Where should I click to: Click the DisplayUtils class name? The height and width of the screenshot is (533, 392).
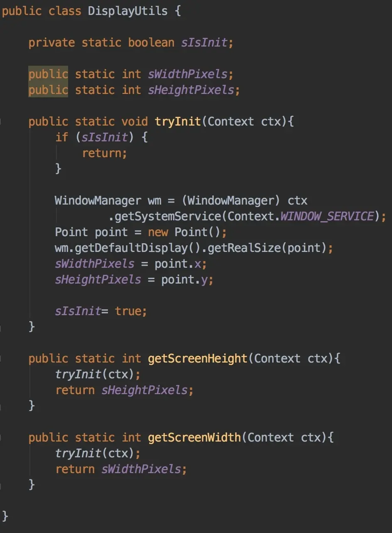pos(127,11)
